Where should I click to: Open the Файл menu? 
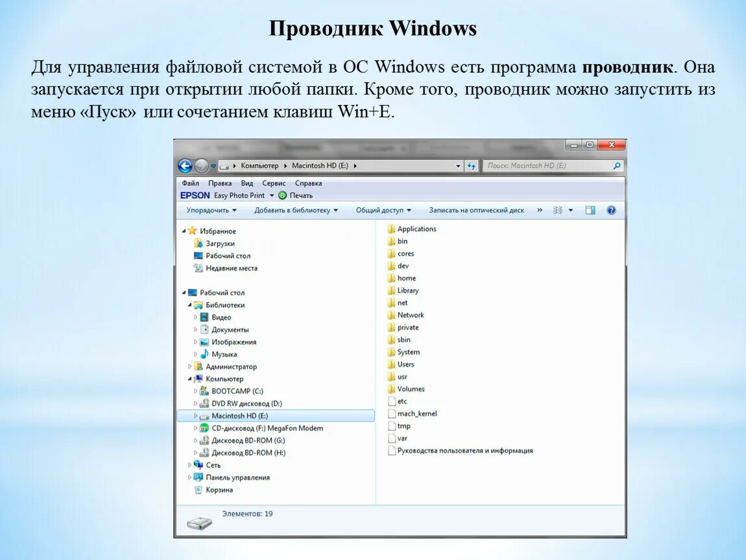tap(190, 183)
